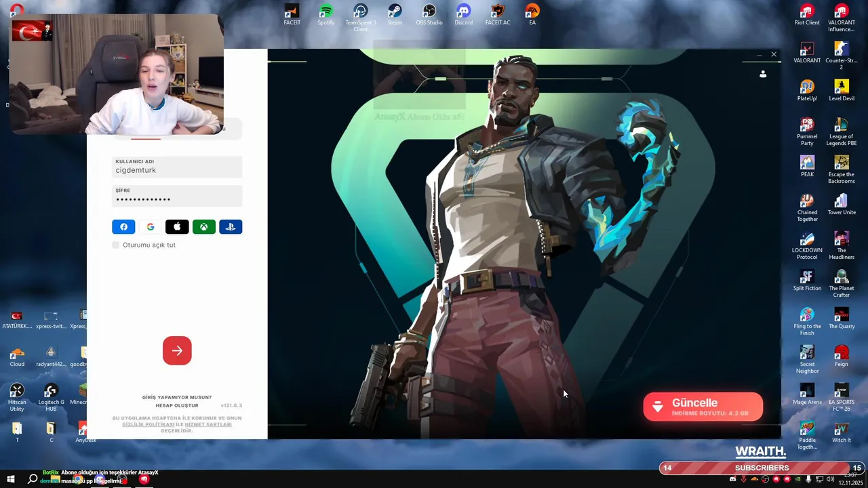
Task: Select the version text v121.0.3
Action: coord(231,405)
